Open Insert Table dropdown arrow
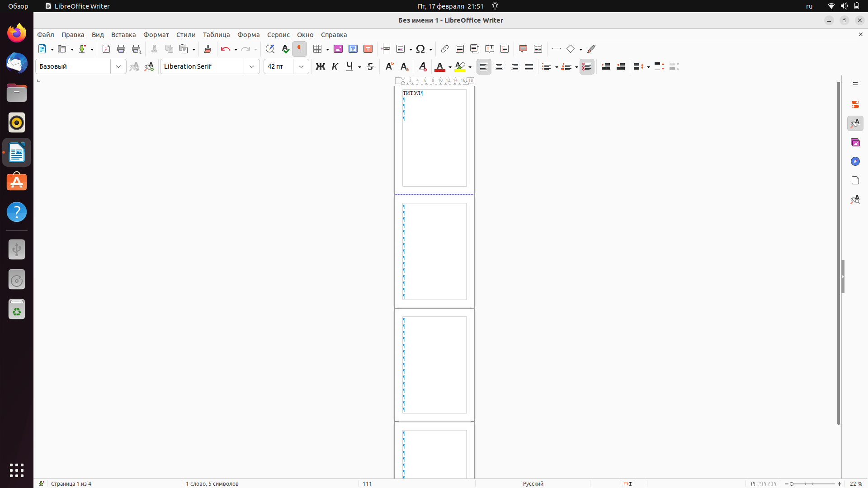The image size is (868, 488). pos(327,49)
